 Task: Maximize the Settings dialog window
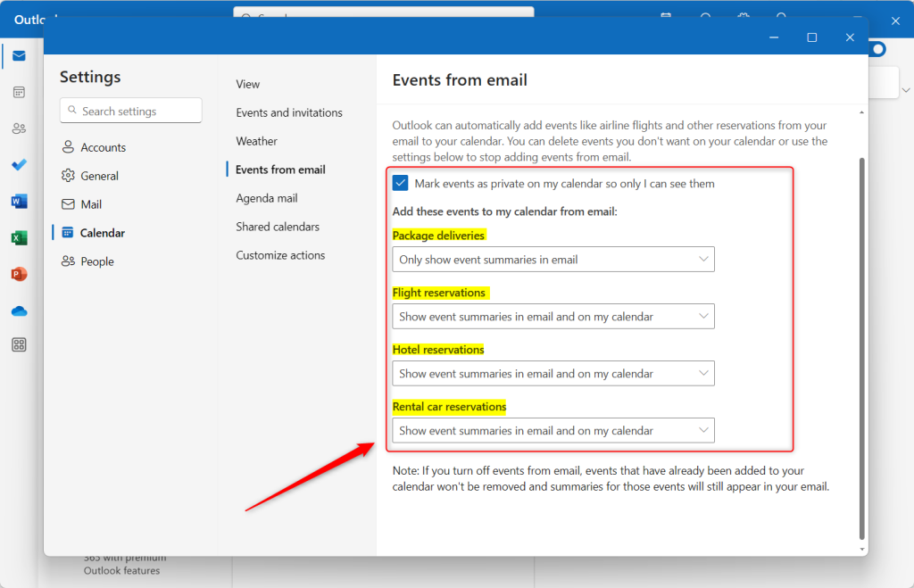coord(812,37)
